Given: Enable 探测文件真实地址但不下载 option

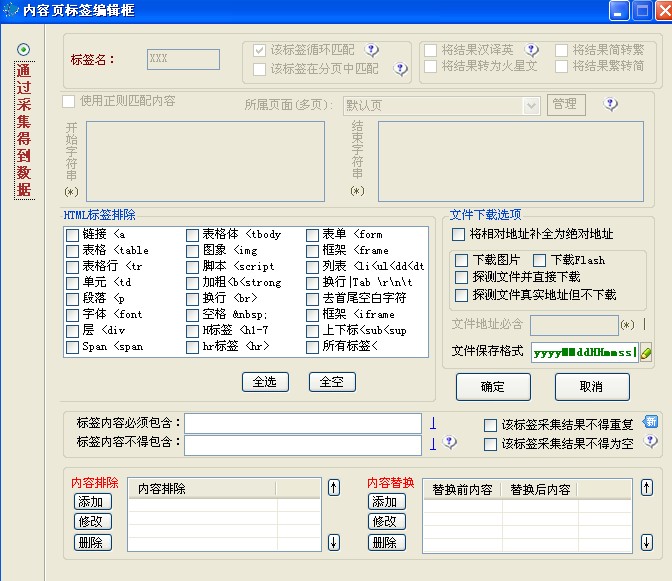Looking at the screenshot, I should (461, 295).
